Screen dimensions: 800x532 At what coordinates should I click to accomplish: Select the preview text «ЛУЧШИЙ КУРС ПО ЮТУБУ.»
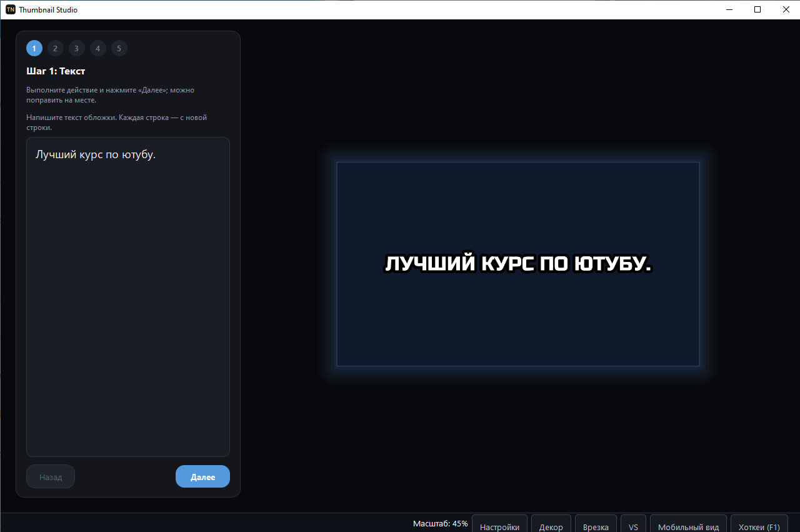coord(517,264)
